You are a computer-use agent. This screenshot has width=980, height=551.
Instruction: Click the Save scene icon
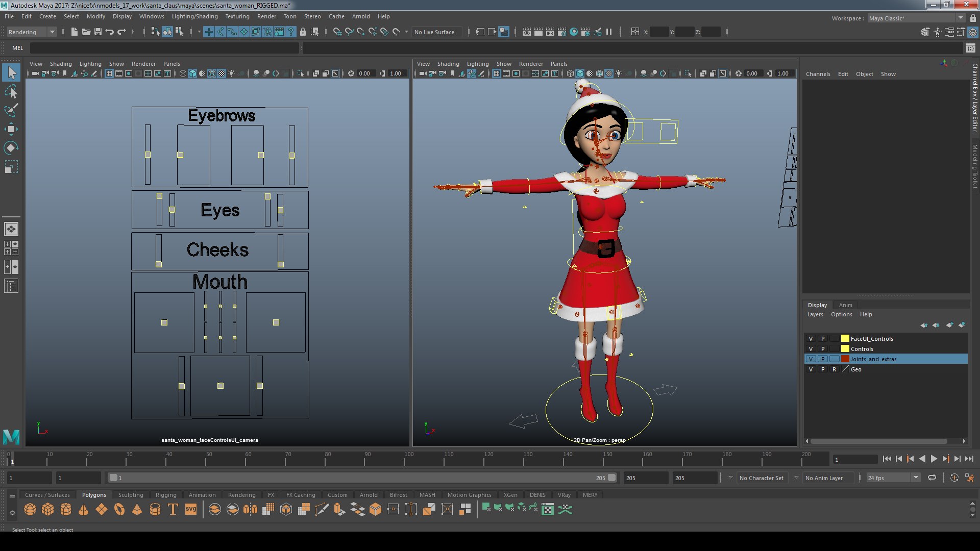pyautogui.click(x=98, y=32)
